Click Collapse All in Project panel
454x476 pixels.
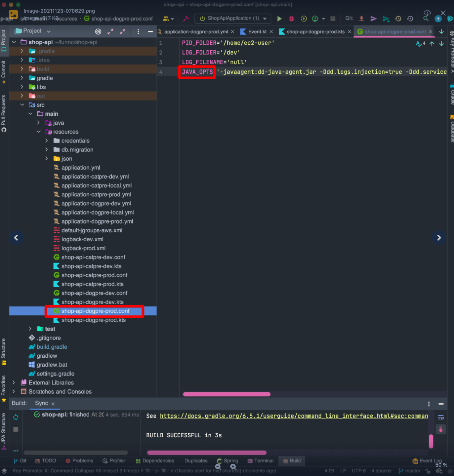click(x=123, y=31)
